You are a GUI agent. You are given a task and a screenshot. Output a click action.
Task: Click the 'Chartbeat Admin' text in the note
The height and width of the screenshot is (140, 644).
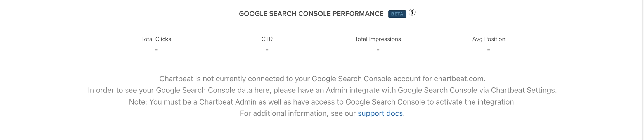228,102
